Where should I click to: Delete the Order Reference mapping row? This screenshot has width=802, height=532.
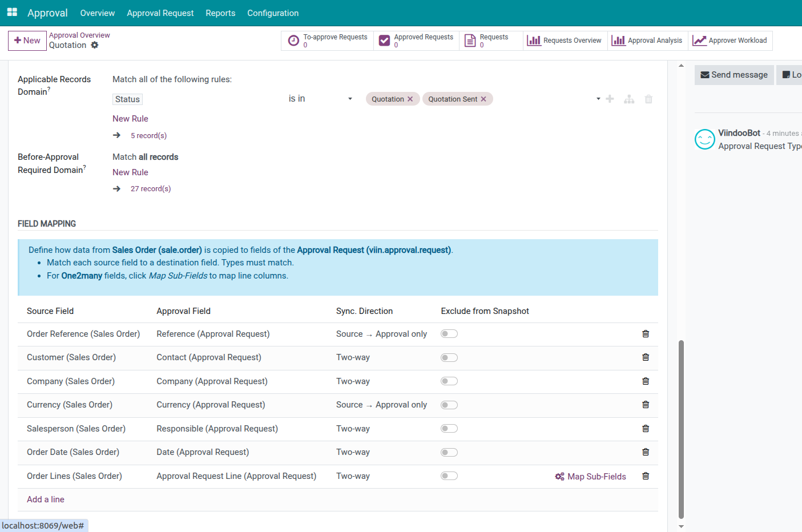pos(646,334)
